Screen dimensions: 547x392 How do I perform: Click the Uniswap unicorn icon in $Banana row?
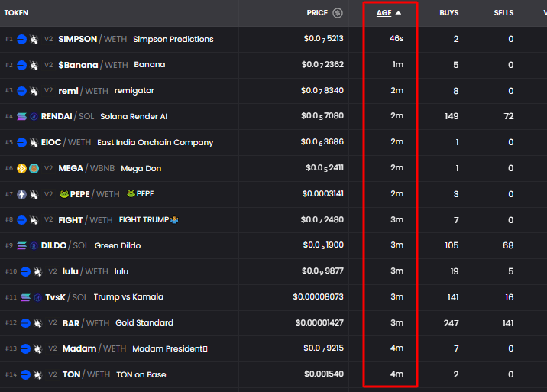click(34, 65)
